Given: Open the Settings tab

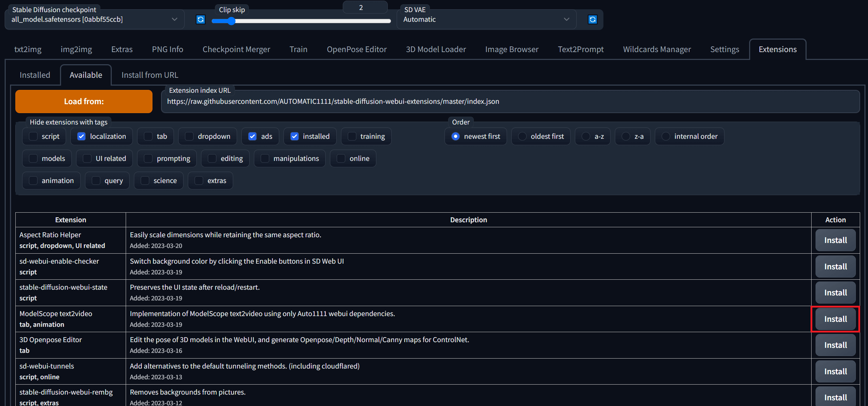Looking at the screenshot, I should tap(724, 49).
